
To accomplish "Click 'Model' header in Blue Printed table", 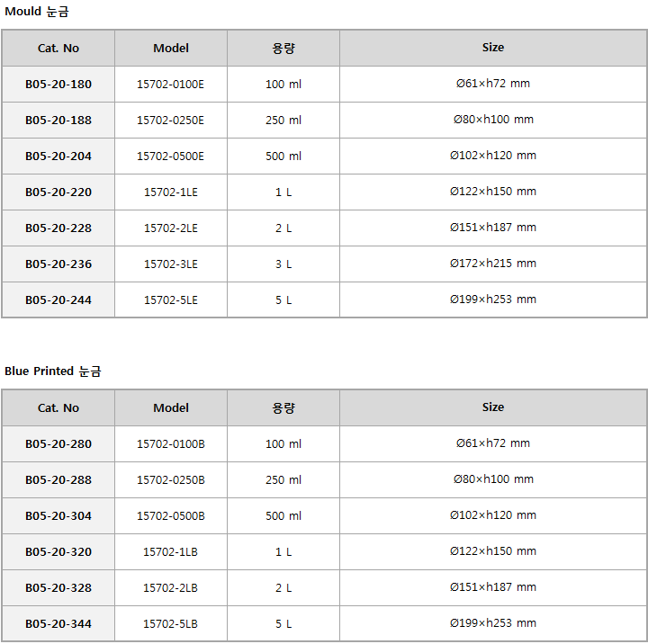I will (171, 408).
